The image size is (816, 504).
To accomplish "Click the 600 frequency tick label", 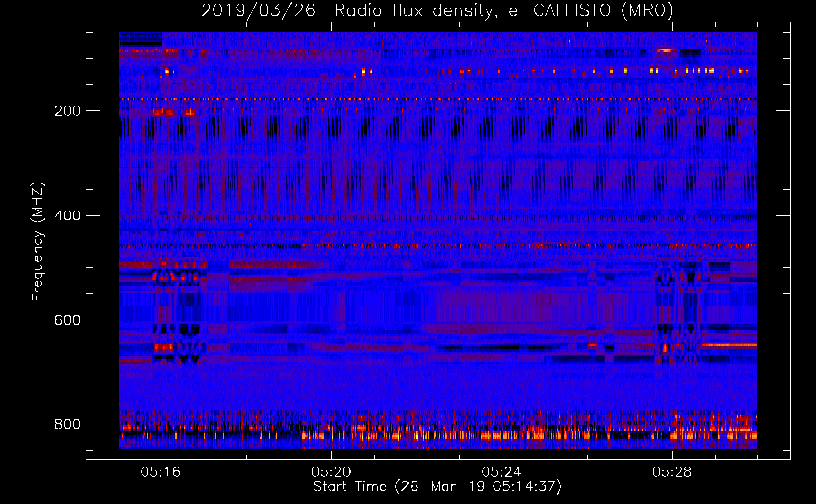I will pyautogui.click(x=68, y=320).
